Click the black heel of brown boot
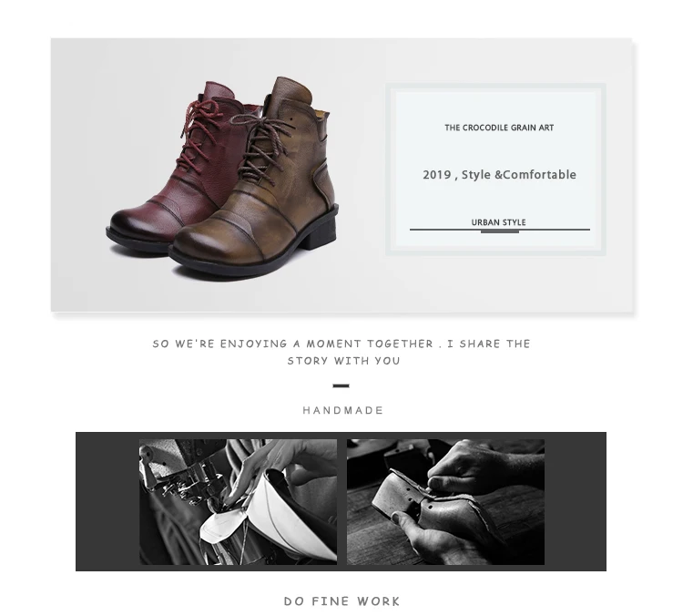The height and width of the screenshot is (616, 683). click(322, 233)
